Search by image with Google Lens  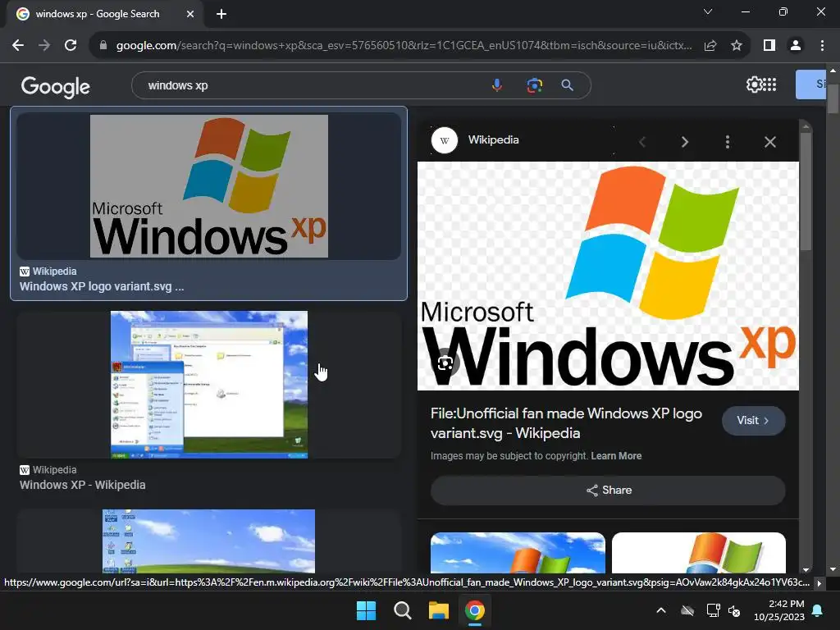click(x=534, y=85)
